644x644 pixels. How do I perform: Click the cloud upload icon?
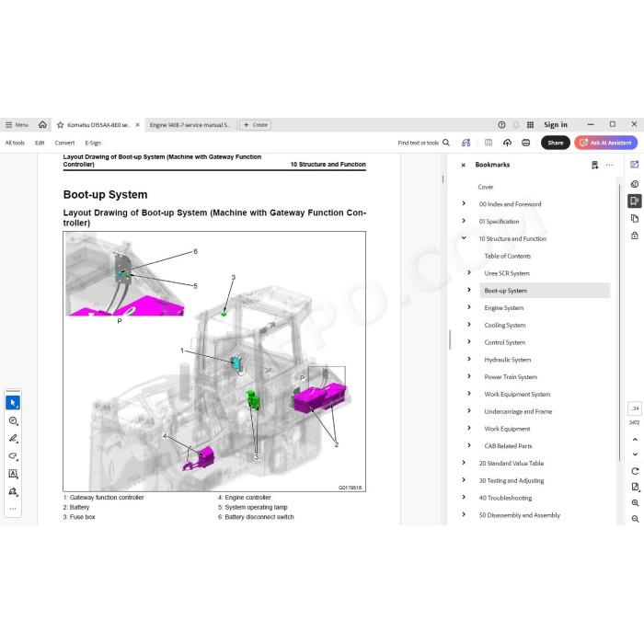(507, 143)
